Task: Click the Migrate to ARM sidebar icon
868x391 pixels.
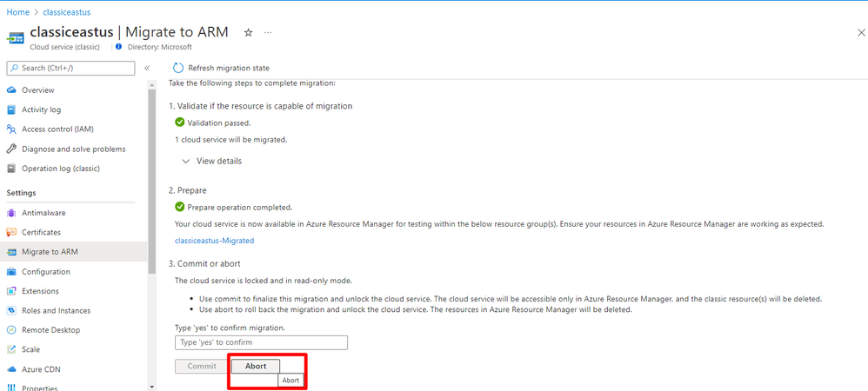Action: [x=11, y=252]
